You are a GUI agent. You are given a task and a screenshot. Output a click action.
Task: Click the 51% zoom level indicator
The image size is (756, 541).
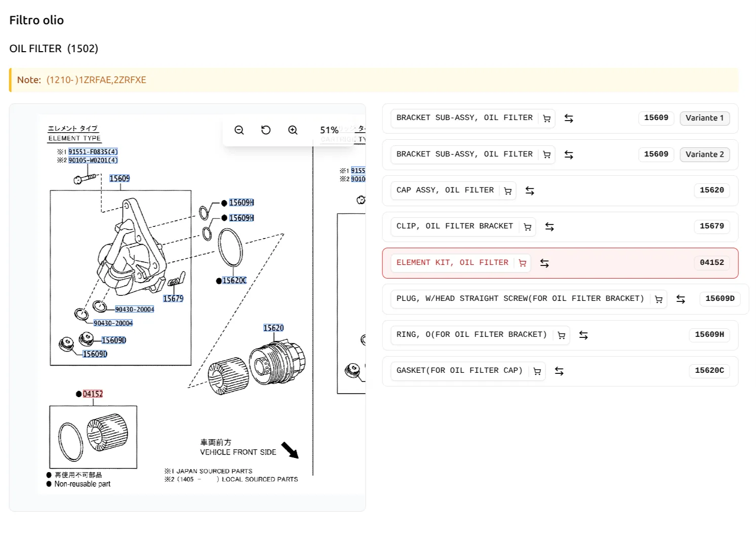tap(329, 130)
